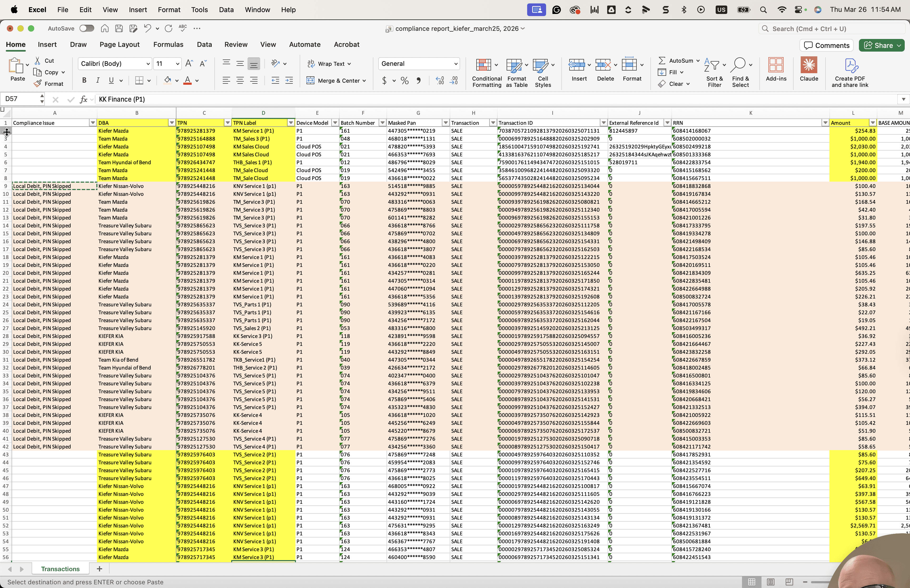Image resolution: width=910 pixels, height=588 pixels.
Task: Click the Increase Indent icon
Action: point(289,80)
